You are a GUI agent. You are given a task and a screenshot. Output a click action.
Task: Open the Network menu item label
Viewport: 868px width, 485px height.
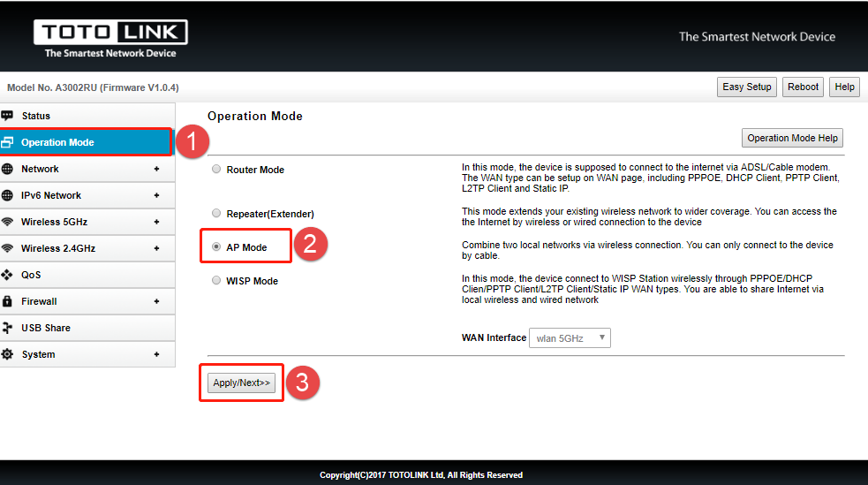pyautogui.click(x=40, y=169)
